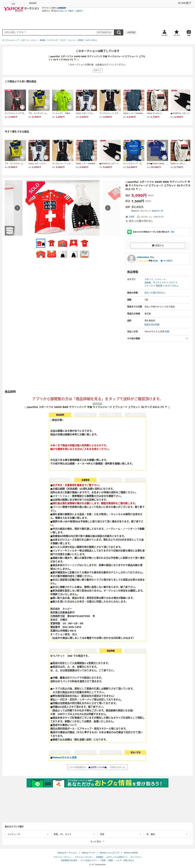The image size is (195, 868).
Task: Open the all categories dropdown
Action: (104, 32)
